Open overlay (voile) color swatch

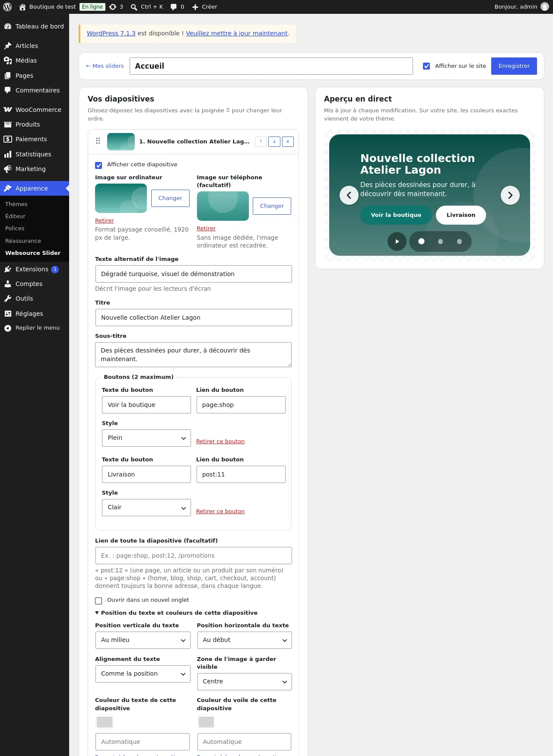pyautogui.click(x=206, y=722)
